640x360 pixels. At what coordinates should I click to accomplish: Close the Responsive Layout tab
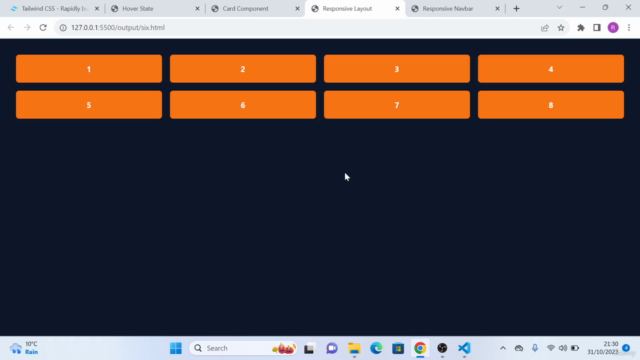point(397,9)
